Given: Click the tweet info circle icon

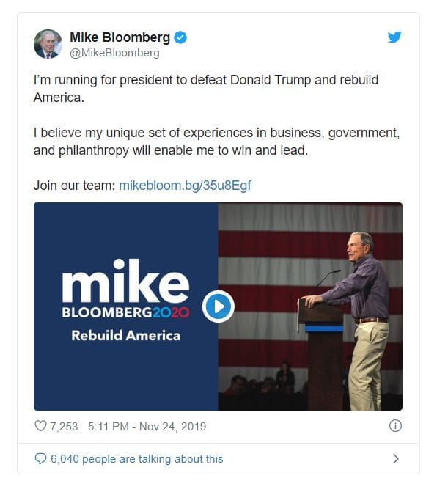Looking at the screenshot, I should (x=395, y=426).
